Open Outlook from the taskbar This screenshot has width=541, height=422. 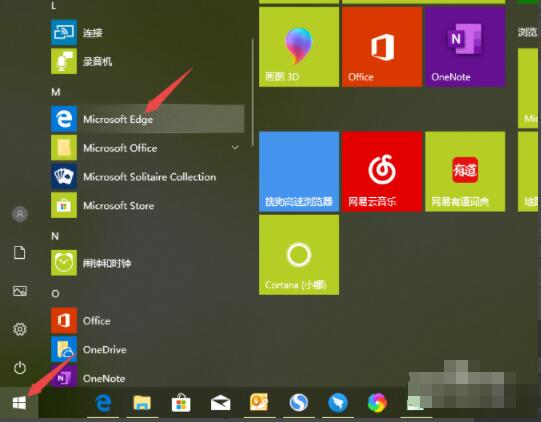point(259,402)
